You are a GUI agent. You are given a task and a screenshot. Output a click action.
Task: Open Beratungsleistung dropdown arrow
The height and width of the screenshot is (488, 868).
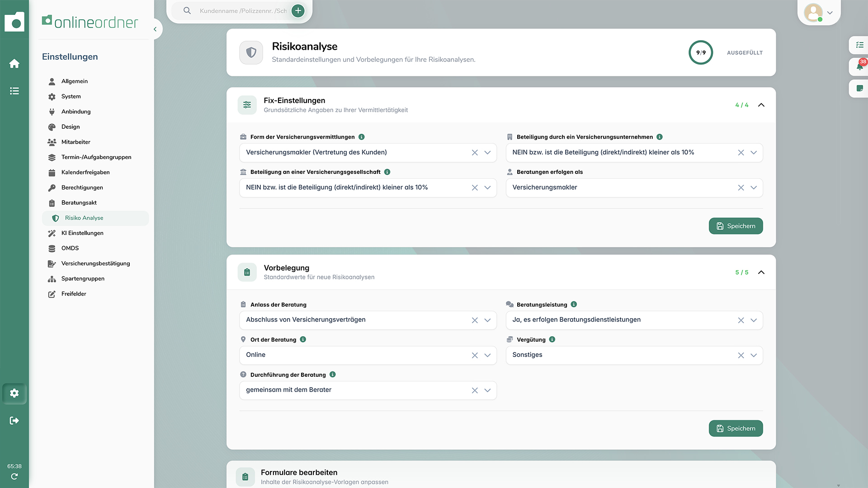pyautogui.click(x=754, y=320)
